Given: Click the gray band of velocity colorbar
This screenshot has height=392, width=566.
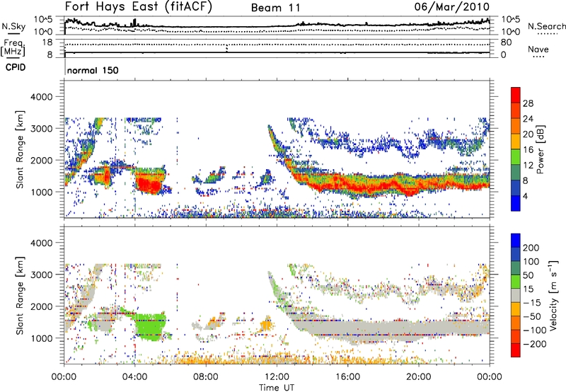Looking at the screenshot, I should click(x=516, y=295).
